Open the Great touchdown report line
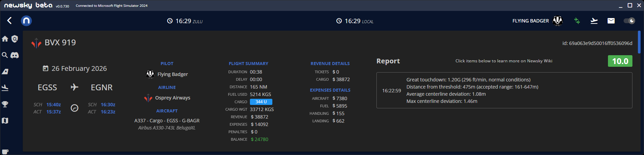Screen dimensions: 644x155 tap(468, 80)
